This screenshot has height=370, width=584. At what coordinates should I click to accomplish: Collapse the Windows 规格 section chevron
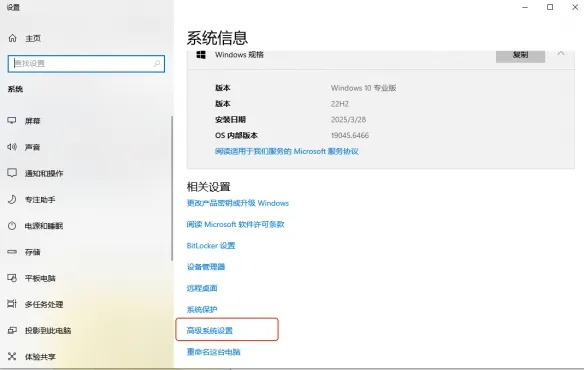(x=561, y=54)
